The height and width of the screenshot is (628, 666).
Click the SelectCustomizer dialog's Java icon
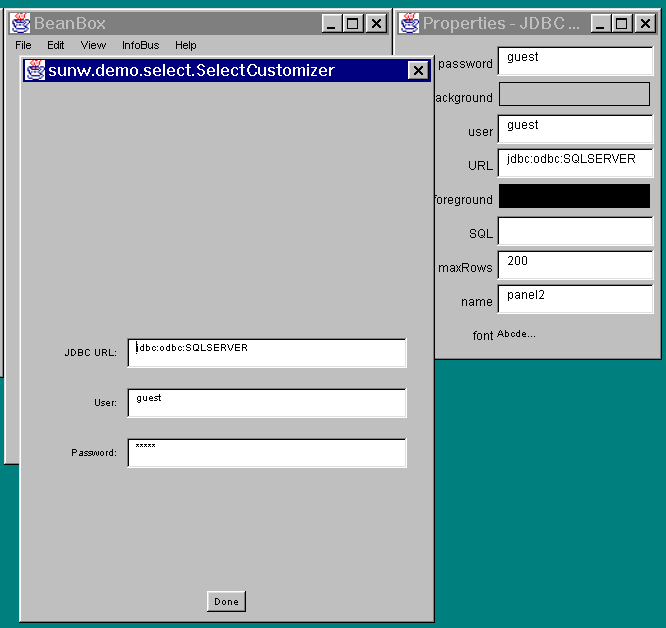pyautogui.click(x=35, y=70)
